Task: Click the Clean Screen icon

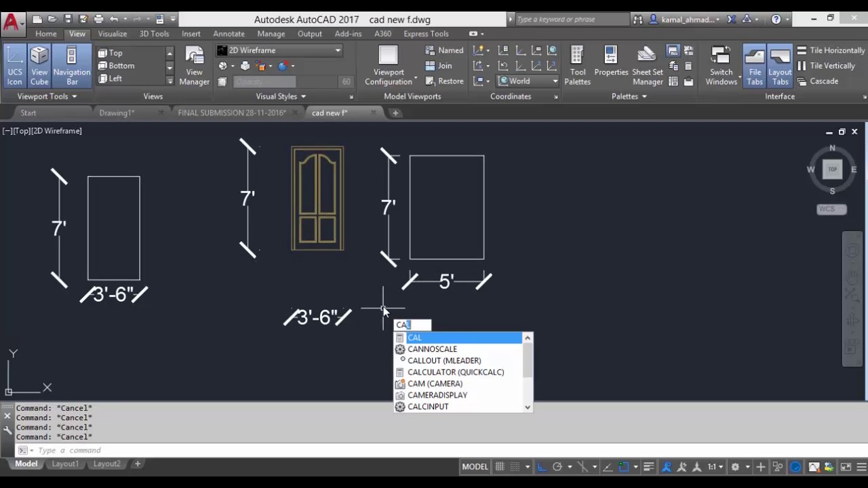Action: (846, 466)
